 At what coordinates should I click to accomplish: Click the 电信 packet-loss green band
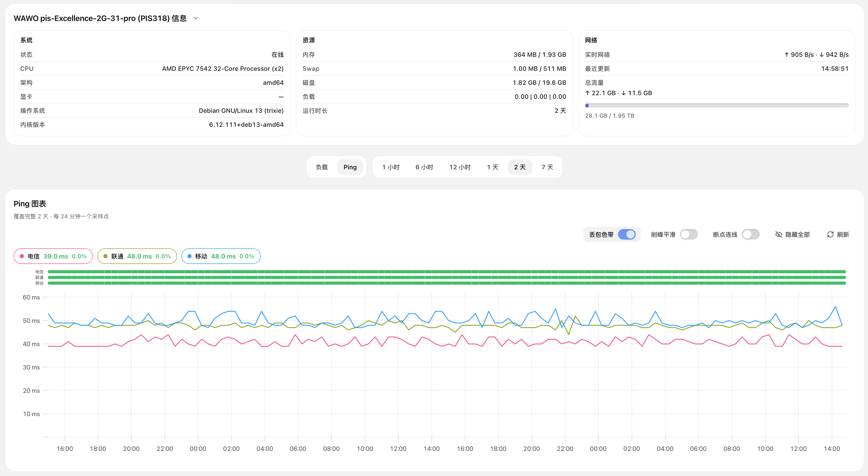[x=447, y=271]
